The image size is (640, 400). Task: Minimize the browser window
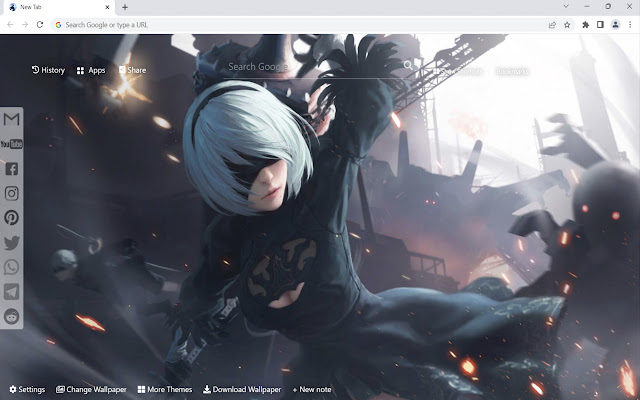[x=587, y=6]
